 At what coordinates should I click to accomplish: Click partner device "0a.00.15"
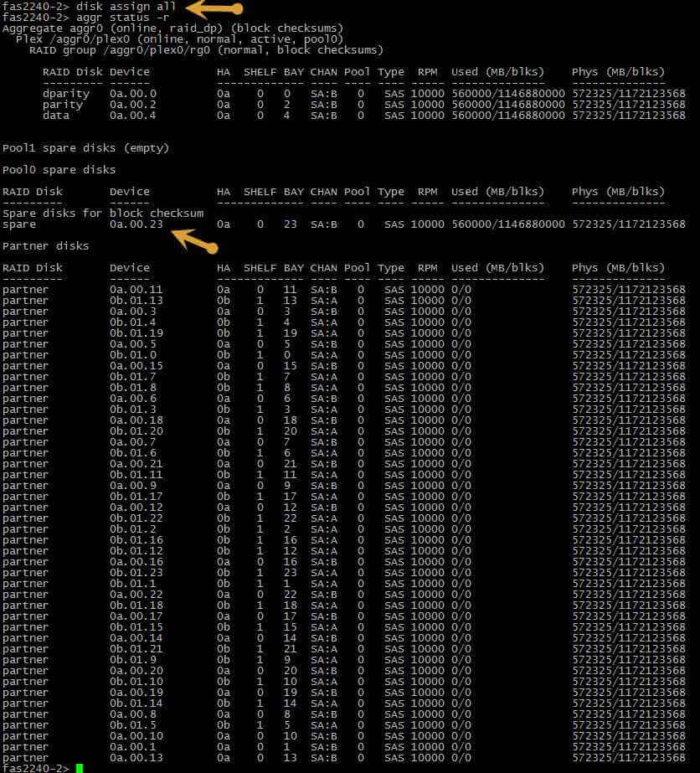(136, 366)
